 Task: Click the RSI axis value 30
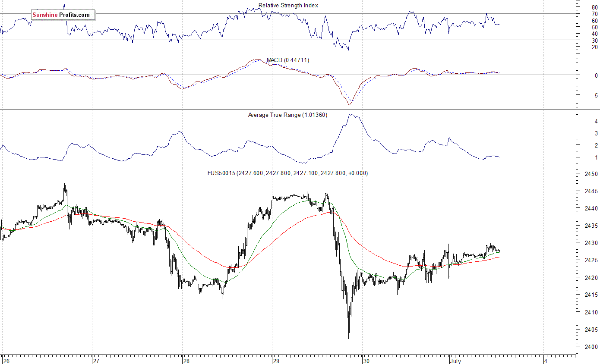pyautogui.click(x=595, y=40)
